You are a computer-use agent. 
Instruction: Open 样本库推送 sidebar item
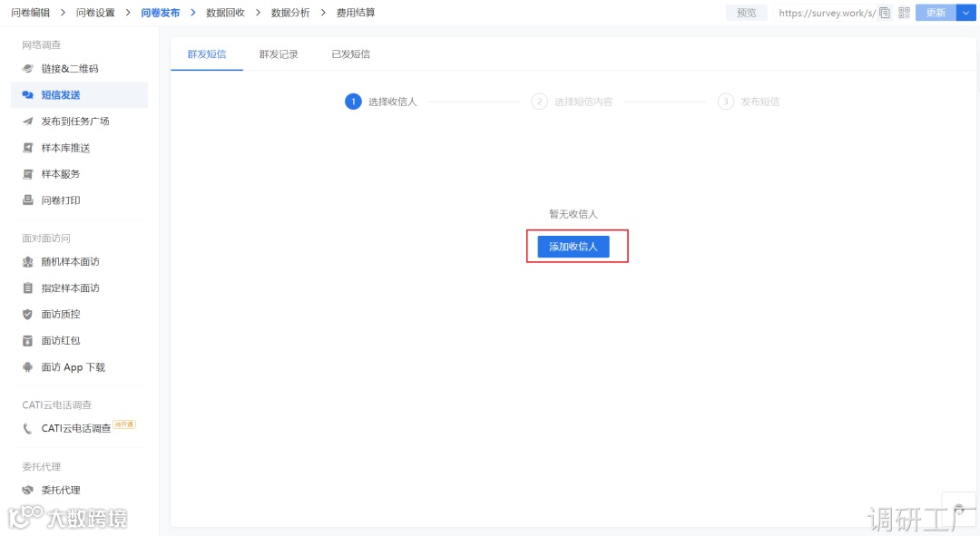[x=79, y=148]
